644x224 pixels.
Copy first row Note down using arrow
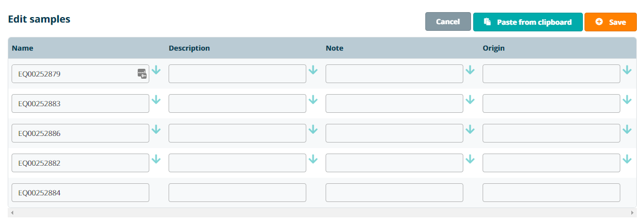click(470, 70)
